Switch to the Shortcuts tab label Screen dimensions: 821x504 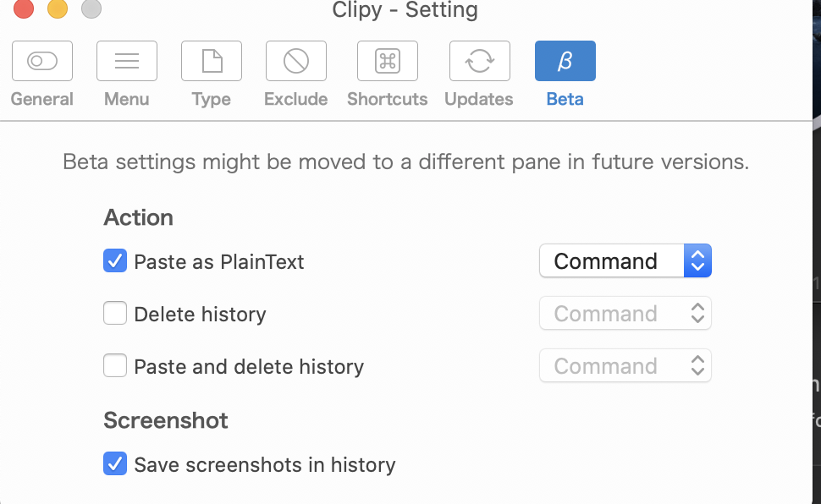coord(388,99)
